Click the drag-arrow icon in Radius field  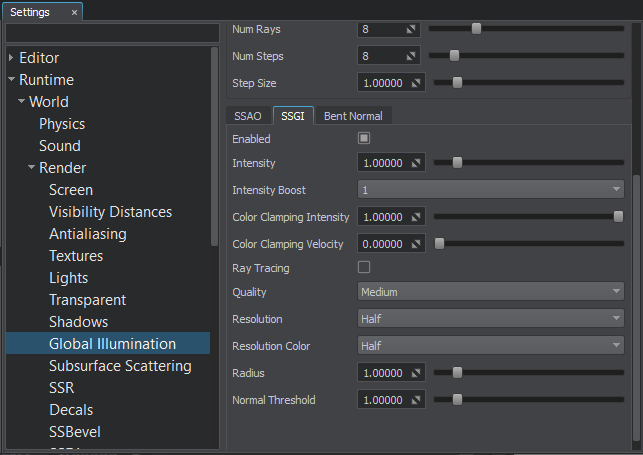(x=416, y=373)
